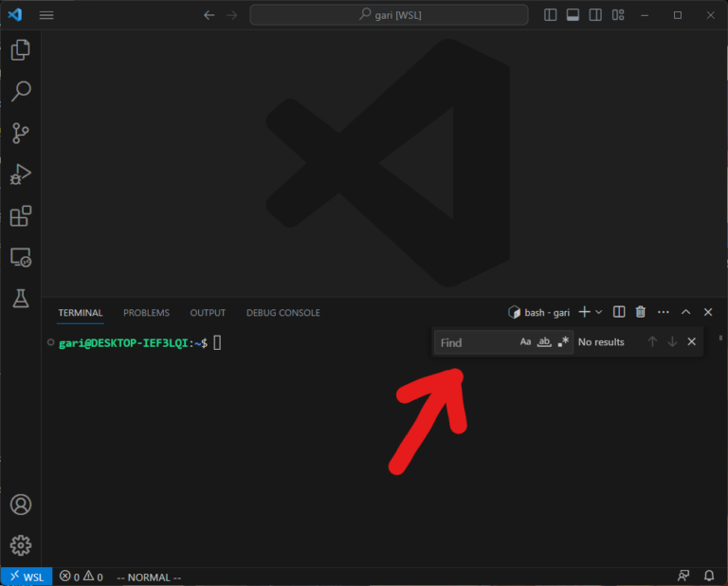Viewport: 728px width, 586px height.
Task: Switch to the TERMINAL tab
Action: click(x=81, y=313)
